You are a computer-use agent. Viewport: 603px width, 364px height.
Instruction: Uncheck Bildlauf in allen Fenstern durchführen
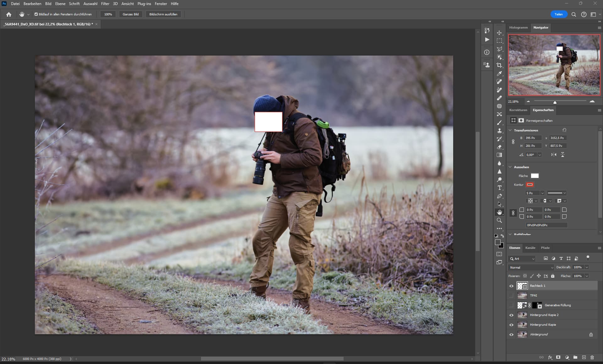pyautogui.click(x=36, y=14)
